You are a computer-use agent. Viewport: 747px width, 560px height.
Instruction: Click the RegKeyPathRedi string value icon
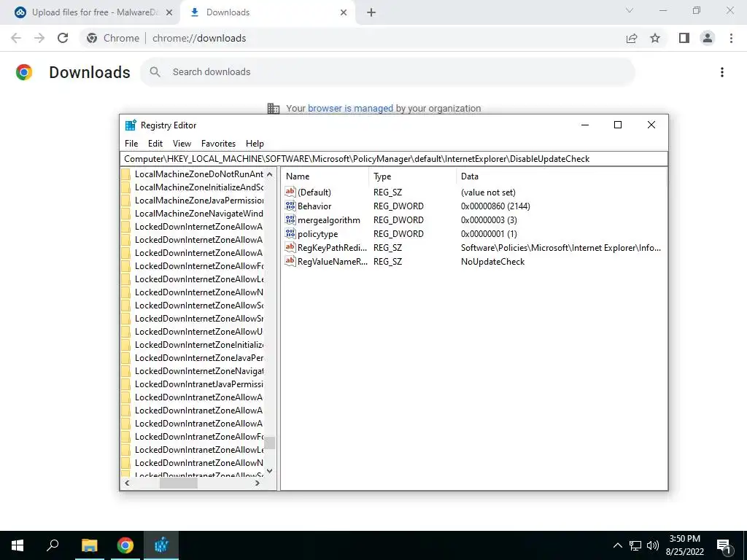point(290,248)
